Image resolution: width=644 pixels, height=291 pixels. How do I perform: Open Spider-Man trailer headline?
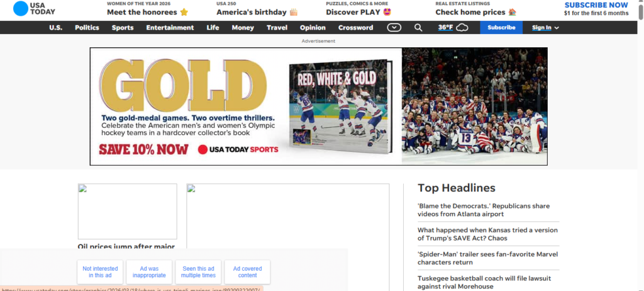click(487, 258)
